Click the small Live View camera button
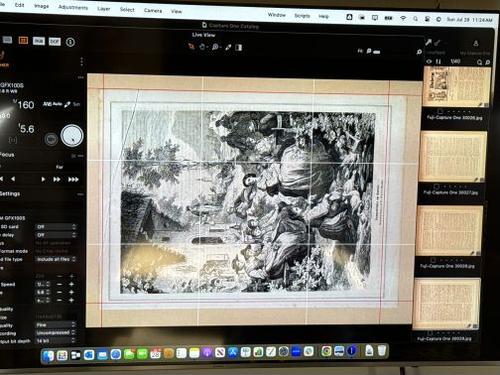This screenshot has height=375, width=500. tap(51, 139)
